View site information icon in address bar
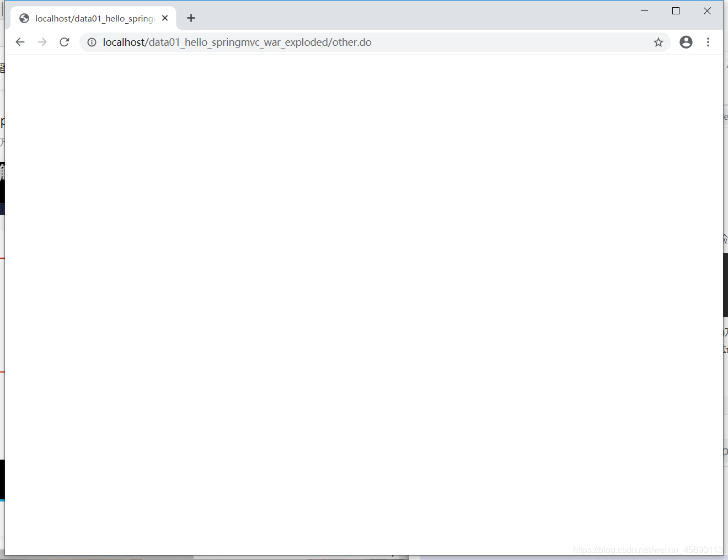This screenshot has height=560, width=728. tap(92, 42)
